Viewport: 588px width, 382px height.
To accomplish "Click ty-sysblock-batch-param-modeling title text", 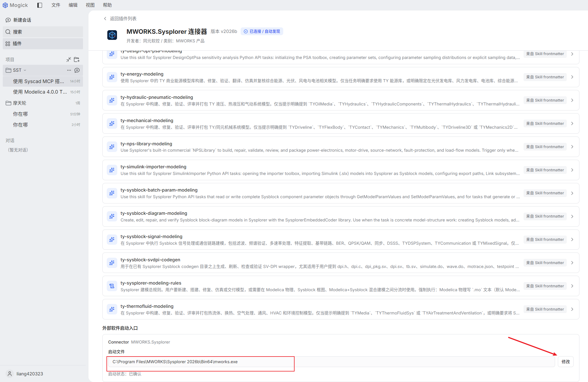I will pyautogui.click(x=159, y=190).
